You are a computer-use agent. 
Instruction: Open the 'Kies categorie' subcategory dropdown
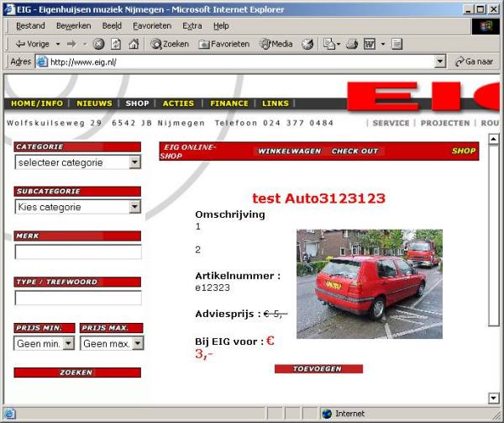(78, 207)
